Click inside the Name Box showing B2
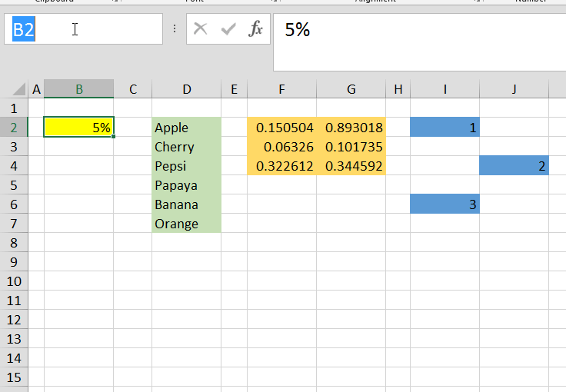 coord(85,29)
